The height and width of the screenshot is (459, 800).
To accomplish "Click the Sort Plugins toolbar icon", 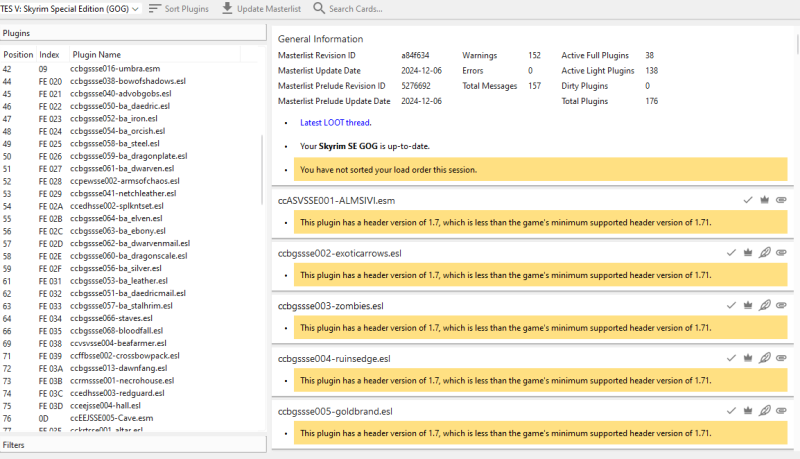I will (x=155, y=8).
